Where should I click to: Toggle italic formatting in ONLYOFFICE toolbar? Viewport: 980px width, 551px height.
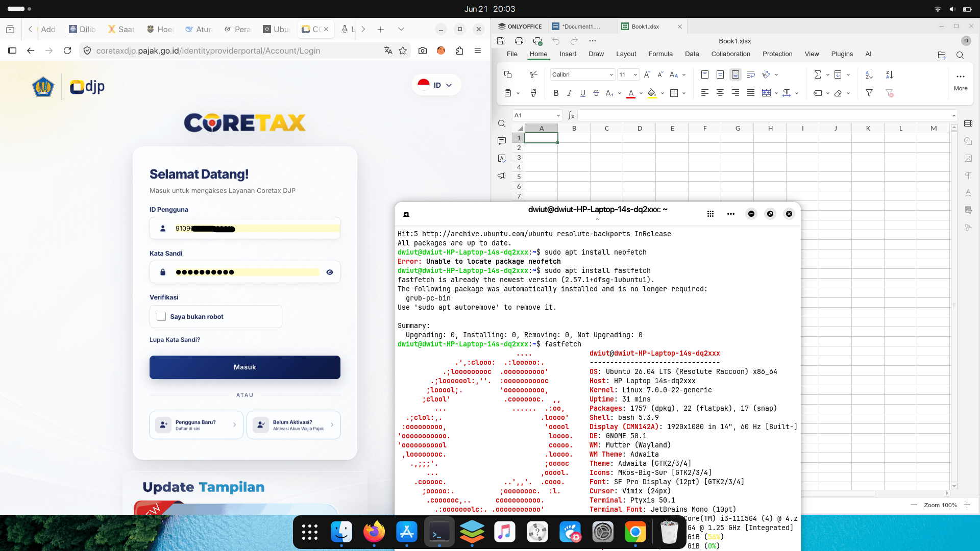(x=569, y=93)
